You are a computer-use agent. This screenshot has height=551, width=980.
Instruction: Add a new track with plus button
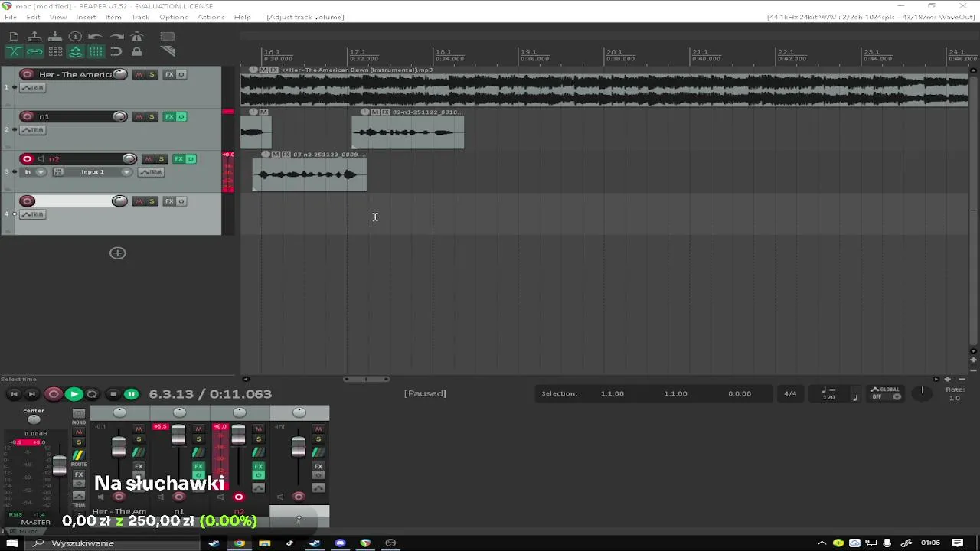tap(117, 253)
